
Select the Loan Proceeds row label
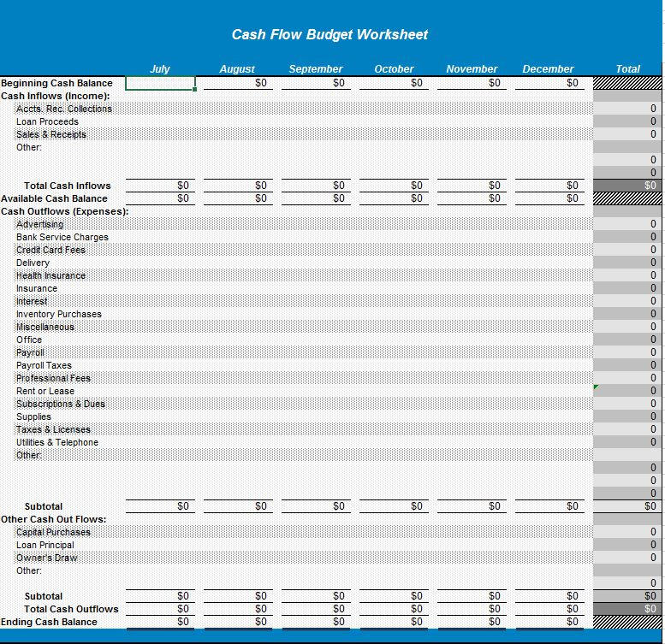[48, 121]
